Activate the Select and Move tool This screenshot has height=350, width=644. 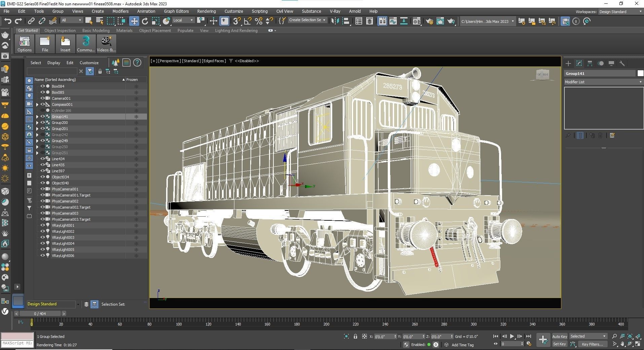[x=134, y=21]
